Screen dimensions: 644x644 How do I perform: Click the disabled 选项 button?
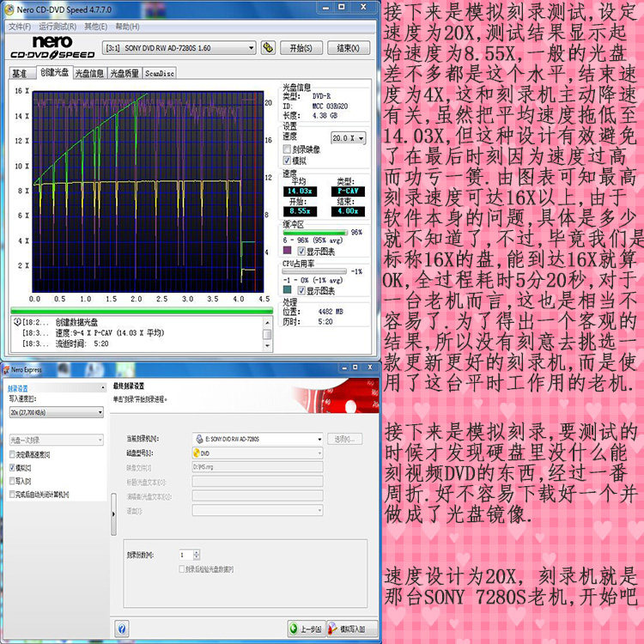click(x=345, y=439)
